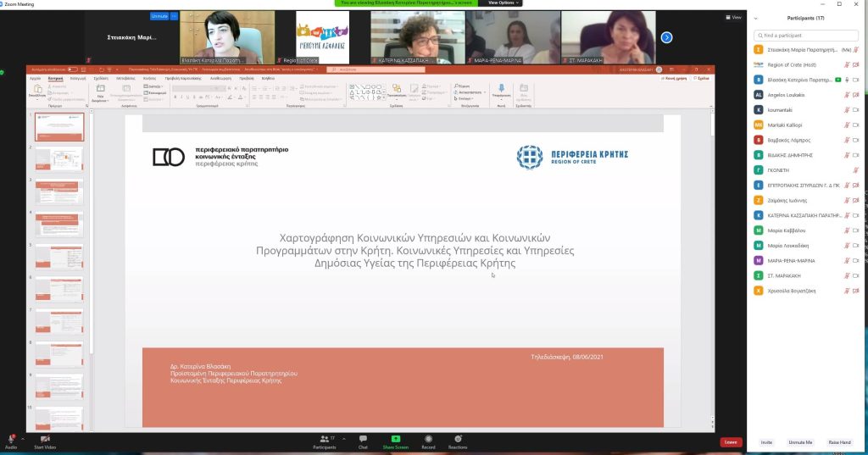Screen dimensions: 868x455
Task: Click the search box in shared PowerPoint title bar
Action: point(376,69)
